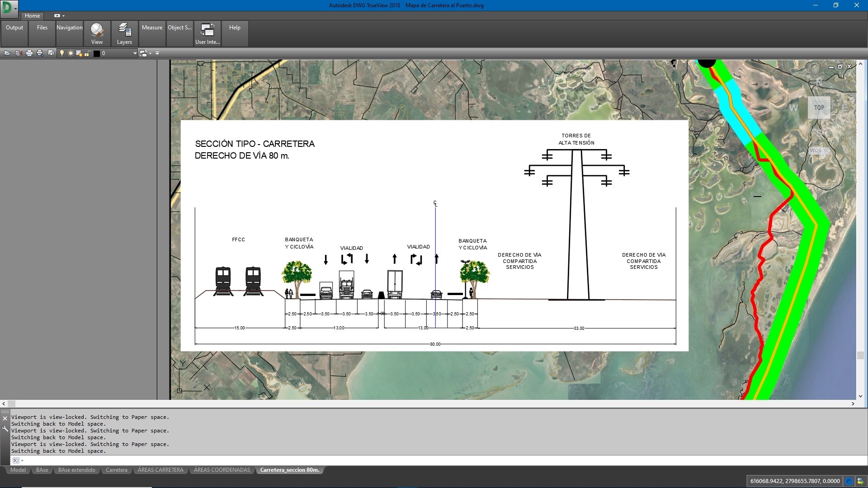Open the User Interface panel icon
Screen dimensions: 868x488
(208, 30)
